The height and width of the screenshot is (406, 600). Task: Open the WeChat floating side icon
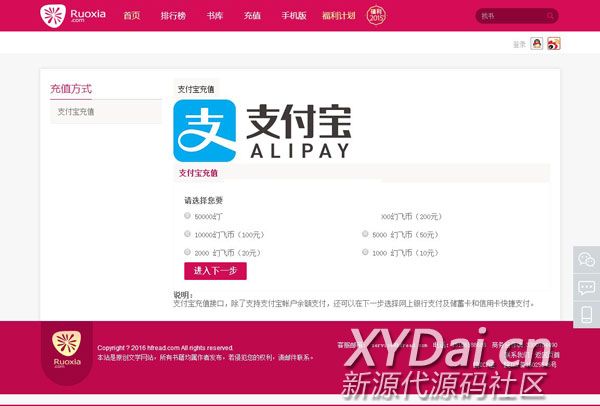587,259
